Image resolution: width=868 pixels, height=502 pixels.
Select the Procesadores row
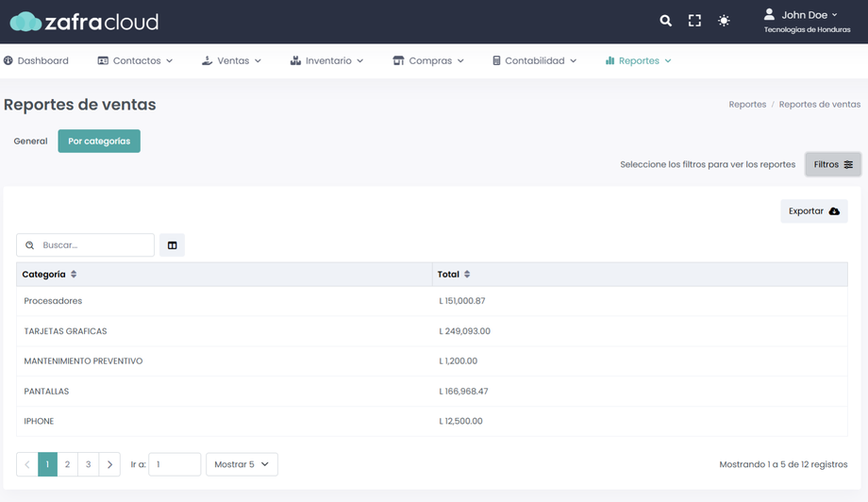coord(432,301)
